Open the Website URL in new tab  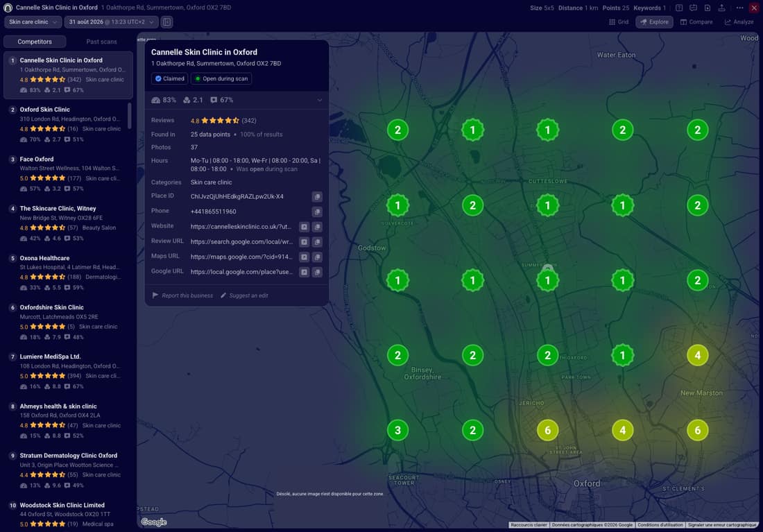point(304,227)
